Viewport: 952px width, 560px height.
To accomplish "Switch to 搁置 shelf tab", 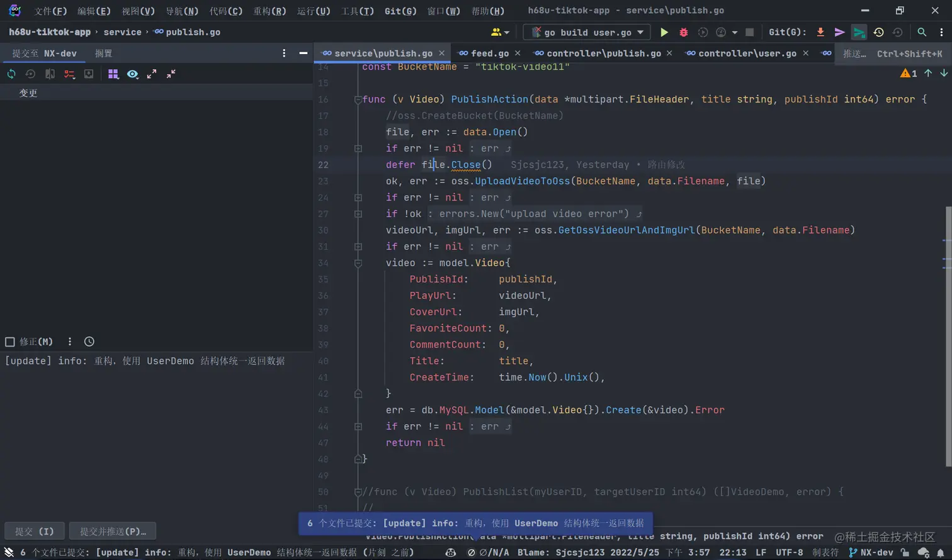I will 103,53.
